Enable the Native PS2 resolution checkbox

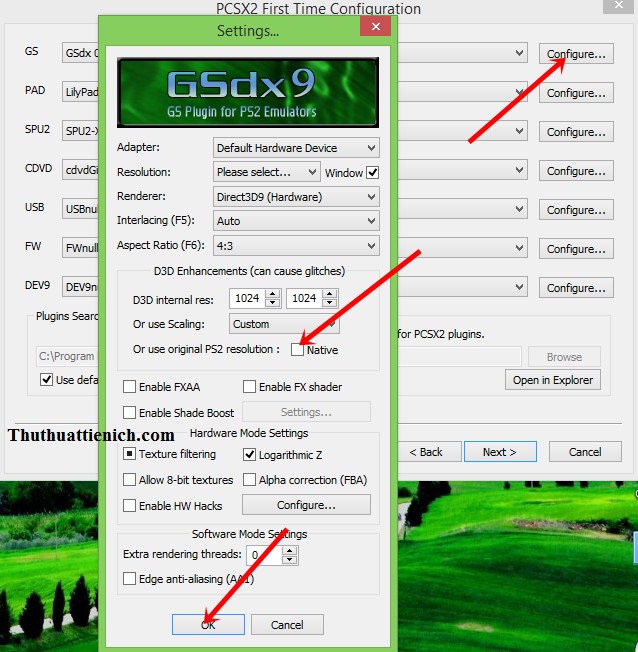click(x=297, y=350)
